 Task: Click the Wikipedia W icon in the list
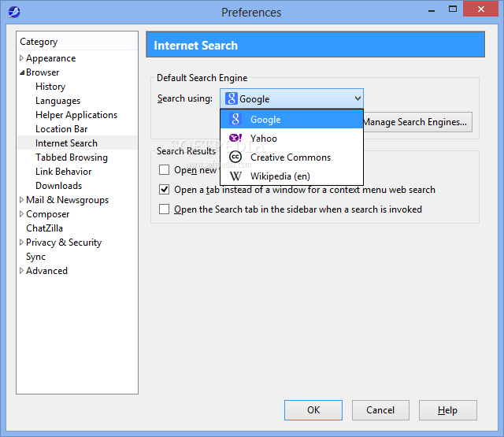coord(235,176)
